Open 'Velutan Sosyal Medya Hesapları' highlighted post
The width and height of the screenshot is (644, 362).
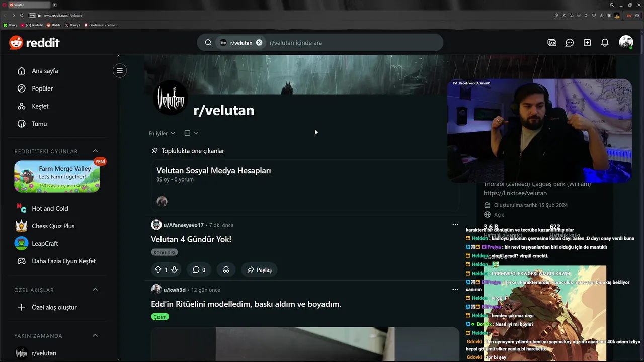pos(213,170)
